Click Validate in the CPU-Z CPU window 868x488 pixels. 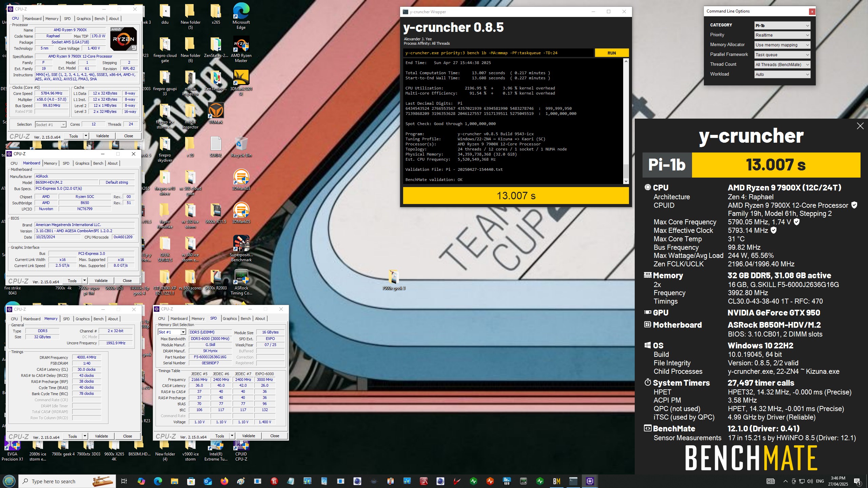click(102, 136)
